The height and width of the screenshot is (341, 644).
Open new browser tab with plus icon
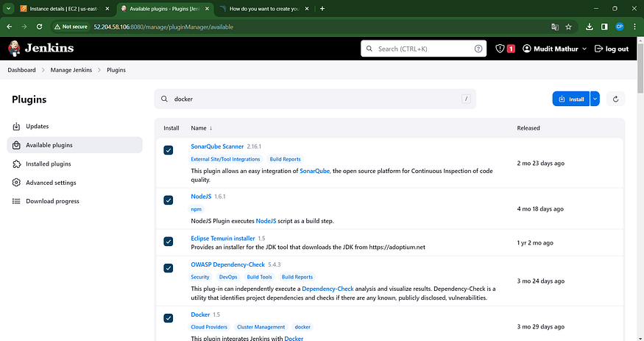pos(322,9)
